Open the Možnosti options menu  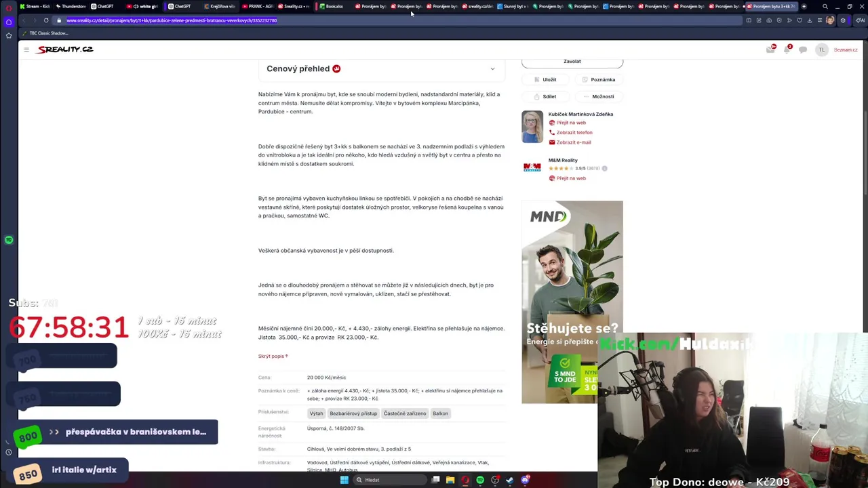click(598, 96)
